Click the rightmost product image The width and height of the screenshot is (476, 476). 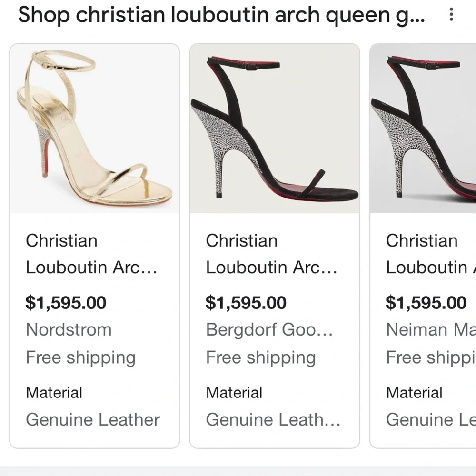424,128
